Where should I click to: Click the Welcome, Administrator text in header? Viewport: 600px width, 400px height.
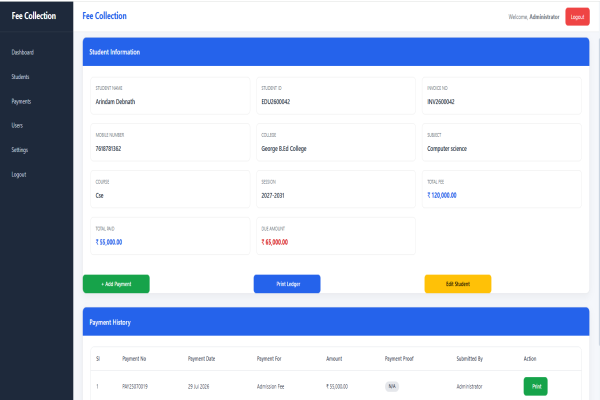tap(534, 17)
